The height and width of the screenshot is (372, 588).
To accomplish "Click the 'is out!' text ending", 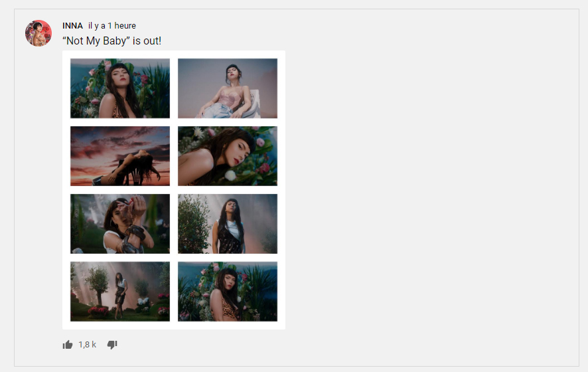I will [147, 41].
